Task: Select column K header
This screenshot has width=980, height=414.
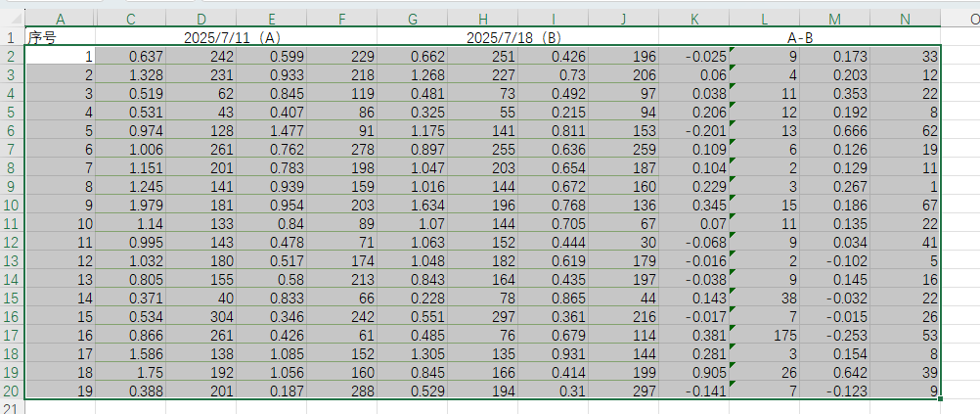Action: click(x=693, y=19)
